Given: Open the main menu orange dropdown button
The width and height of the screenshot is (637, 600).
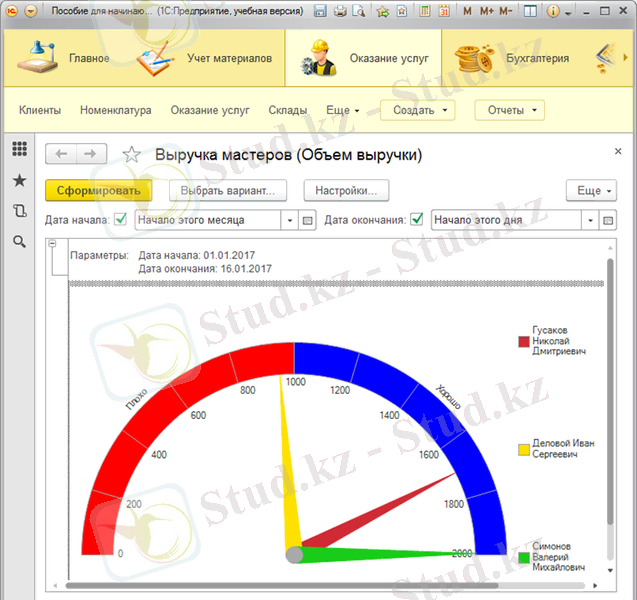Looking at the screenshot, I should [x=31, y=11].
